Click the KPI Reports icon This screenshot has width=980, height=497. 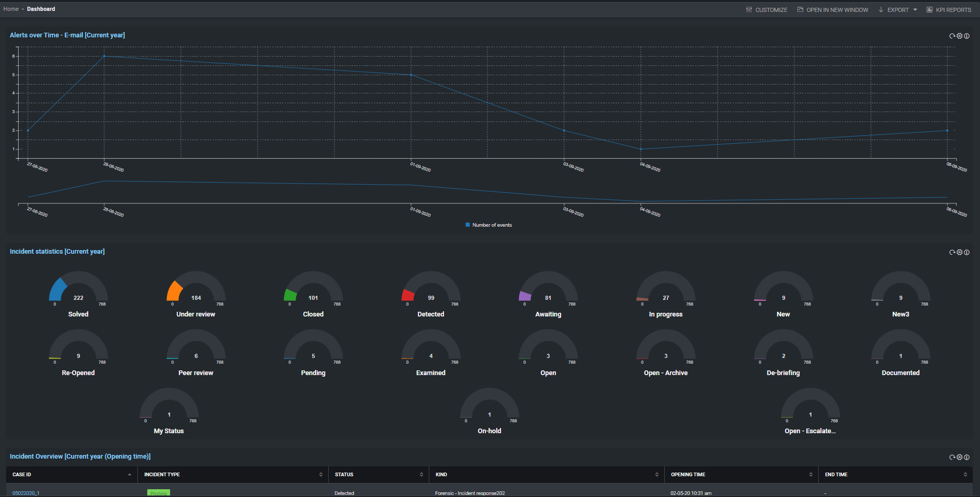[929, 9]
